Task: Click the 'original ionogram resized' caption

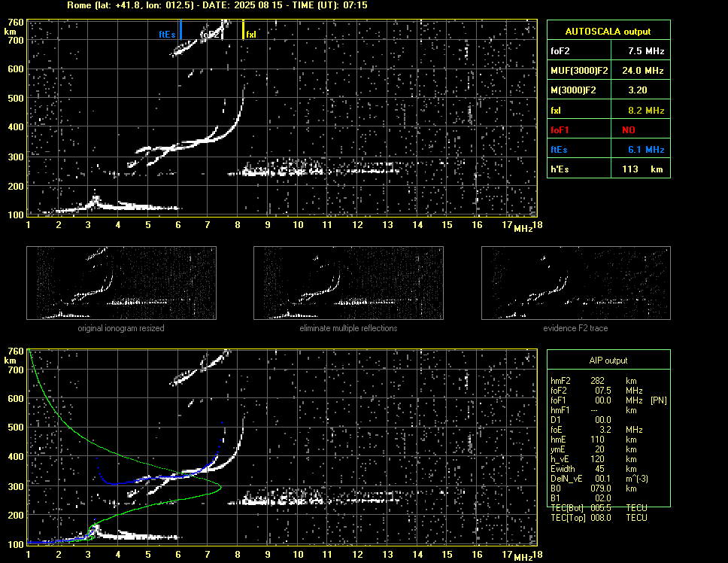Action: point(121,328)
